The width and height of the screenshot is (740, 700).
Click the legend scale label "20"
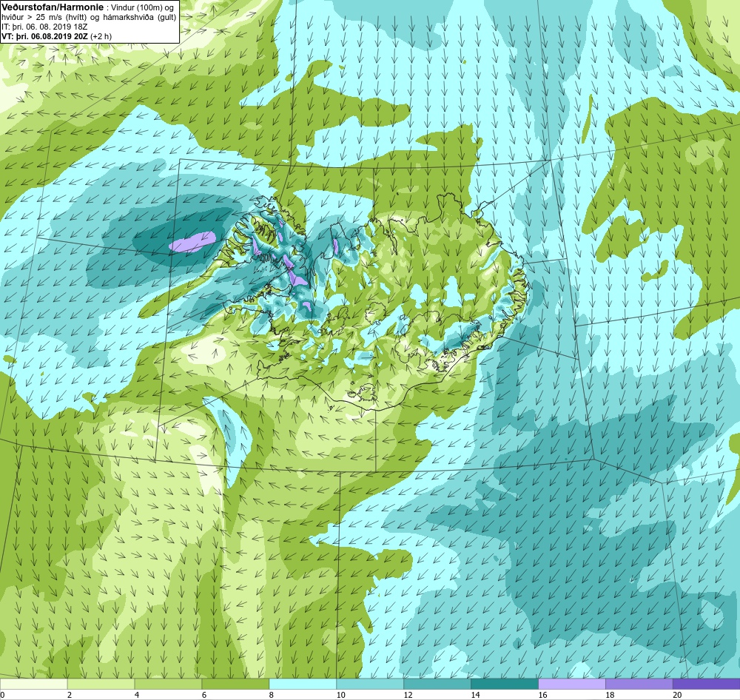[x=677, y=695]
